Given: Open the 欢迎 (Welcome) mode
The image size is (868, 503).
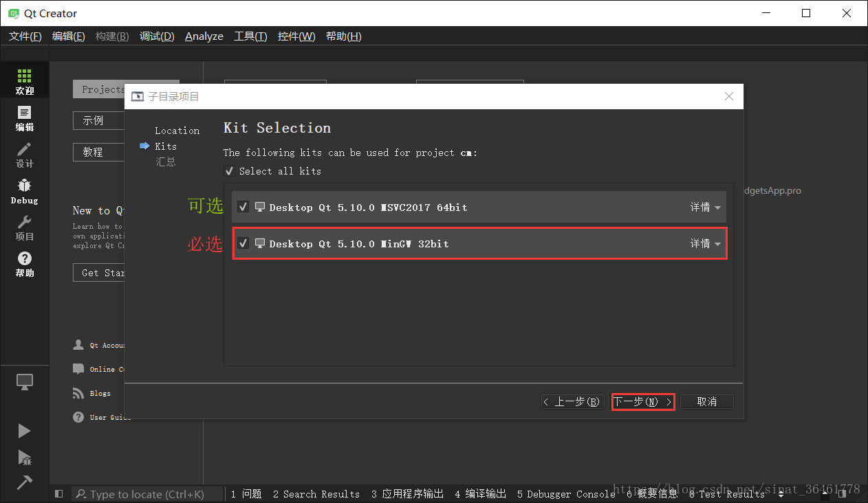Looking at the screenshot, I should (25, 82).
